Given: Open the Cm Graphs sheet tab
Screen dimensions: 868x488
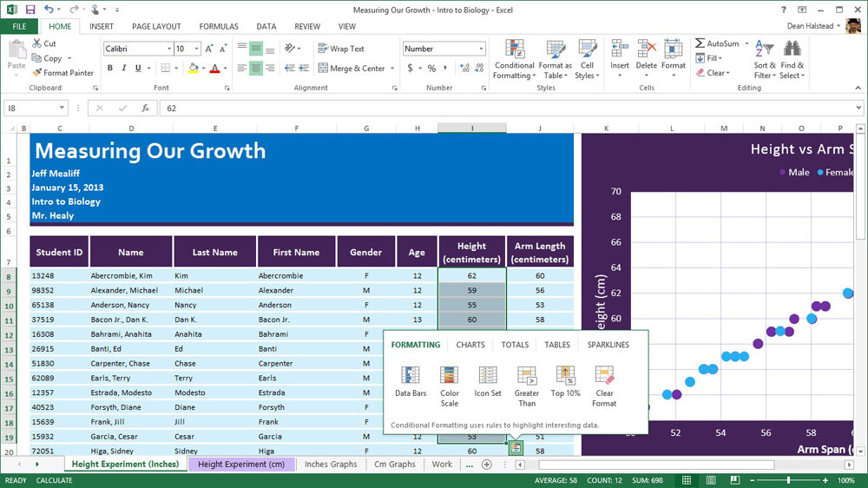Looking at the screenshot, I should [395, 465].
